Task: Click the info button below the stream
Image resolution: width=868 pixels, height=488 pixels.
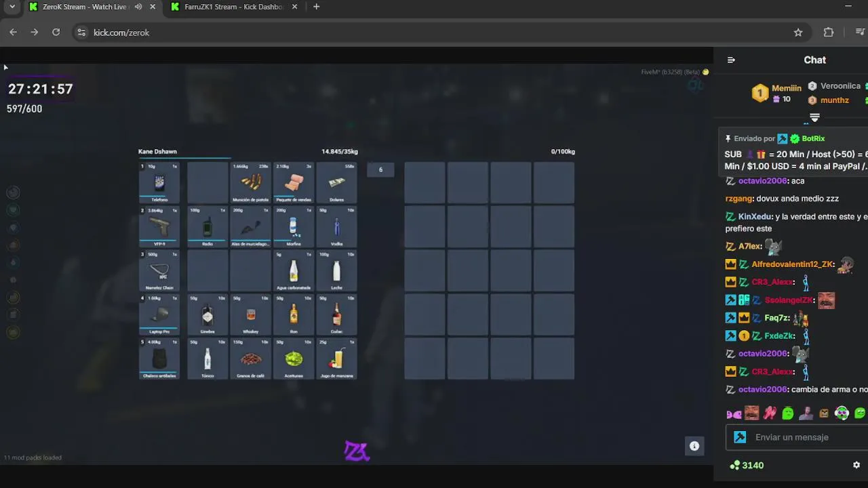Action: pyautogui.click(x=694, y=446)
